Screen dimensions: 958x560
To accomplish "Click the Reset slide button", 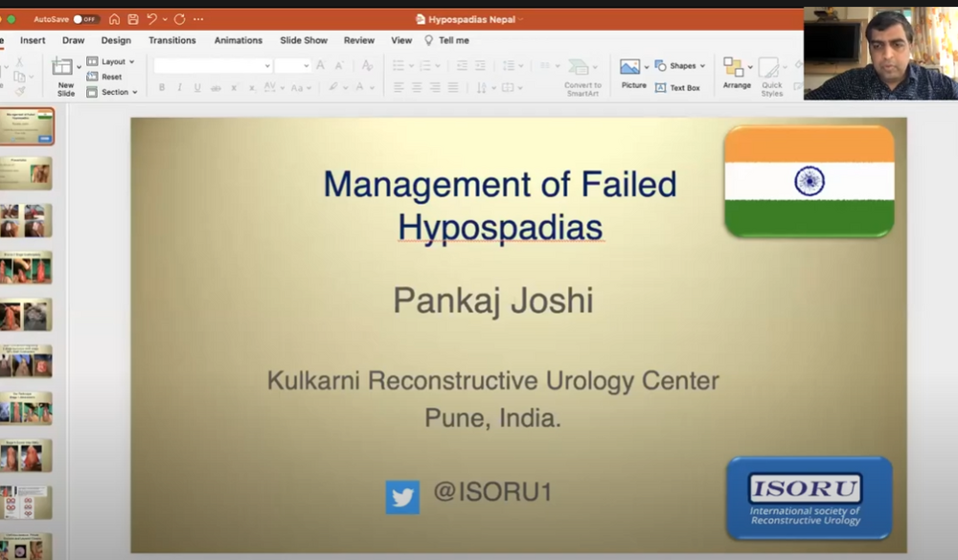I will point(104,77).
